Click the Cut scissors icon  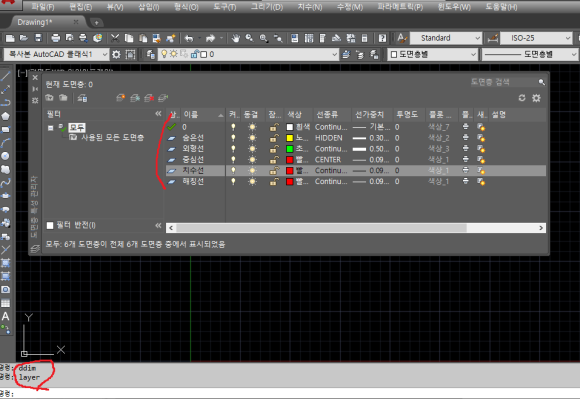click(x=115, y=38)
